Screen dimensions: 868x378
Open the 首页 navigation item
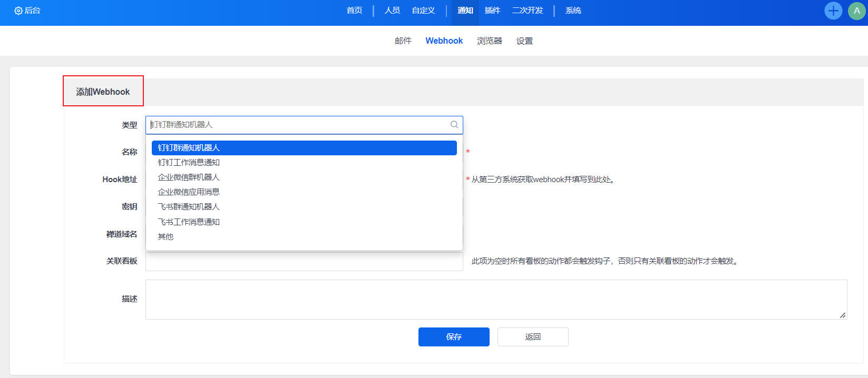354,11
